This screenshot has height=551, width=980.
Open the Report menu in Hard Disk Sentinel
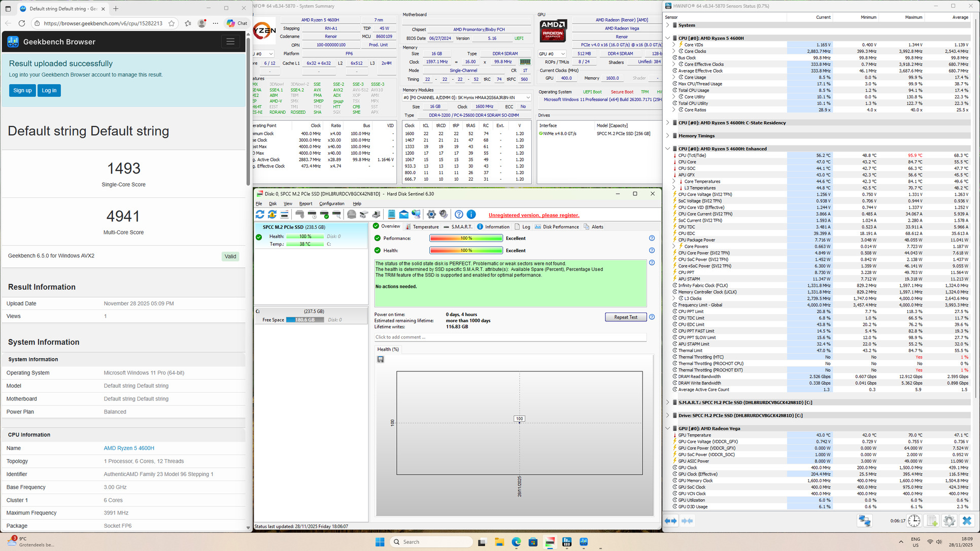306,204
